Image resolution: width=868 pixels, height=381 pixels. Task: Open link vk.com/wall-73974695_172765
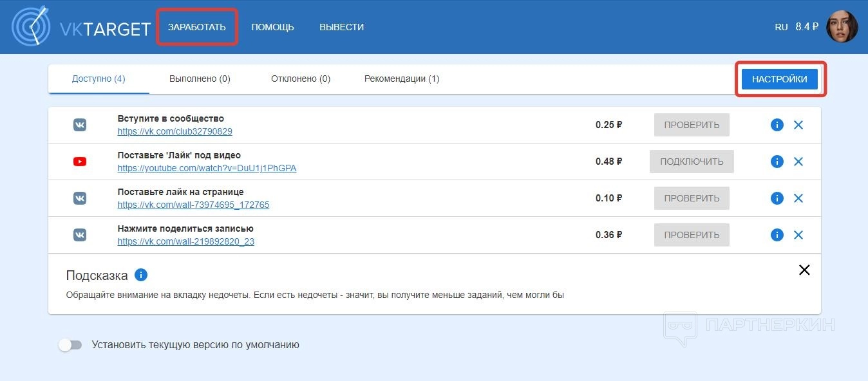(x=194, y=205)
